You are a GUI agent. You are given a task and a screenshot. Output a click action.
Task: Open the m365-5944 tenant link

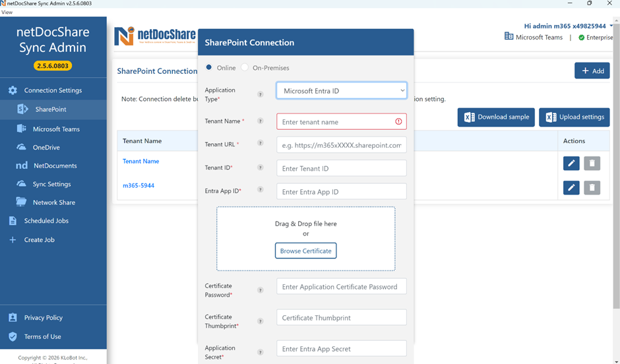[x=139, y=185]
